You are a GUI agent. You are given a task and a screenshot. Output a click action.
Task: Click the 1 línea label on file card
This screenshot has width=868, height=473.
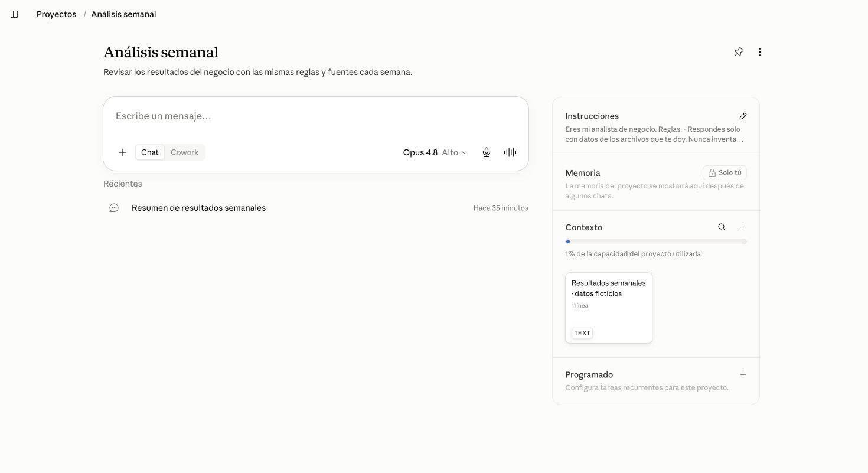[x=580, y=306]
